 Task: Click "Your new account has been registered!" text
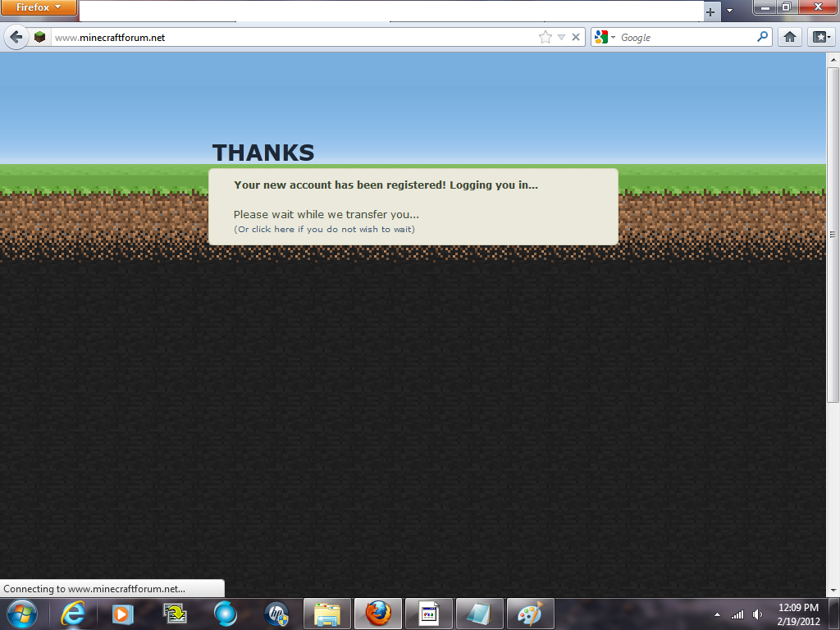340,185
